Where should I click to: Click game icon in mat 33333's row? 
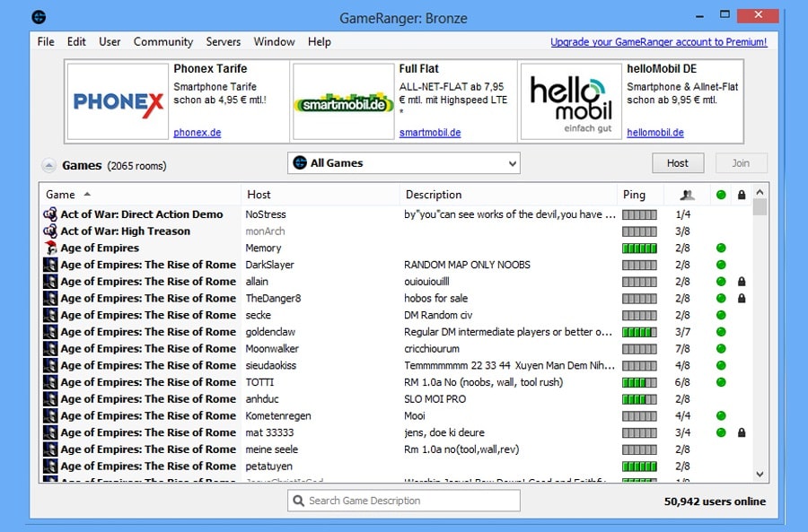[x=50, y=432]
